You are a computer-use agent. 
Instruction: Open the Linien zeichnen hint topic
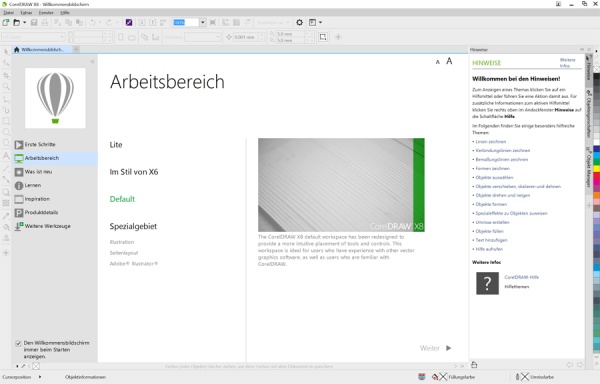(491, 142)
